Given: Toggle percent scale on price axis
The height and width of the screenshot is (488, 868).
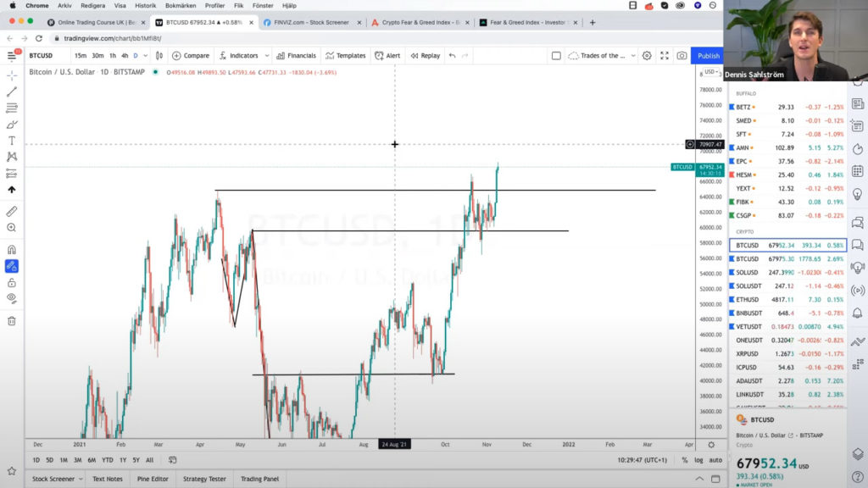Looking at the screenshot, I should click(685, 460).
